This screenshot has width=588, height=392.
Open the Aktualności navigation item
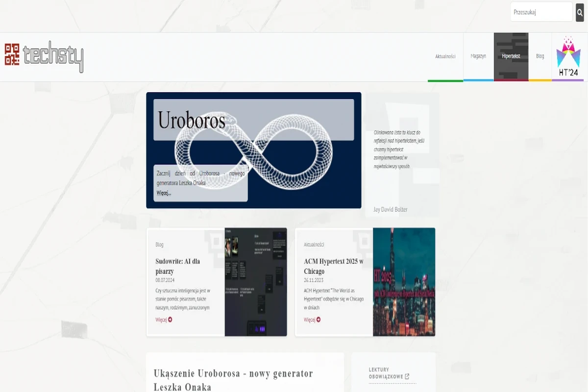(445, 55)
